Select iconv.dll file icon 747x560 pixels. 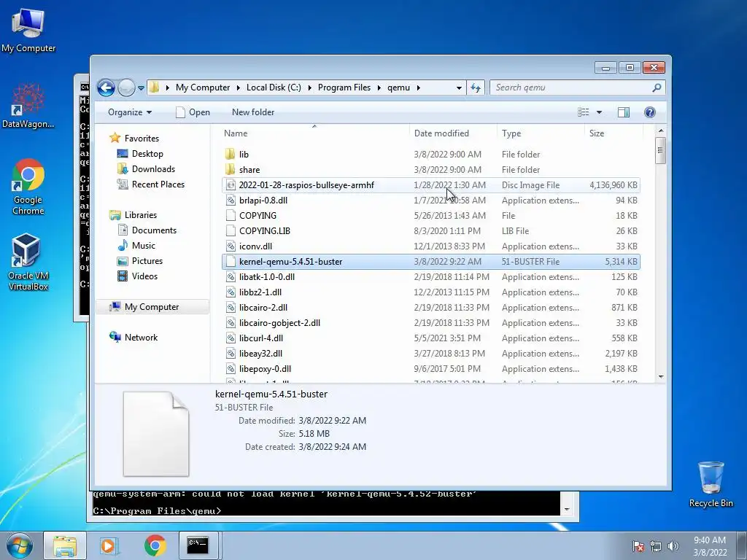click(x=231, y=246)
